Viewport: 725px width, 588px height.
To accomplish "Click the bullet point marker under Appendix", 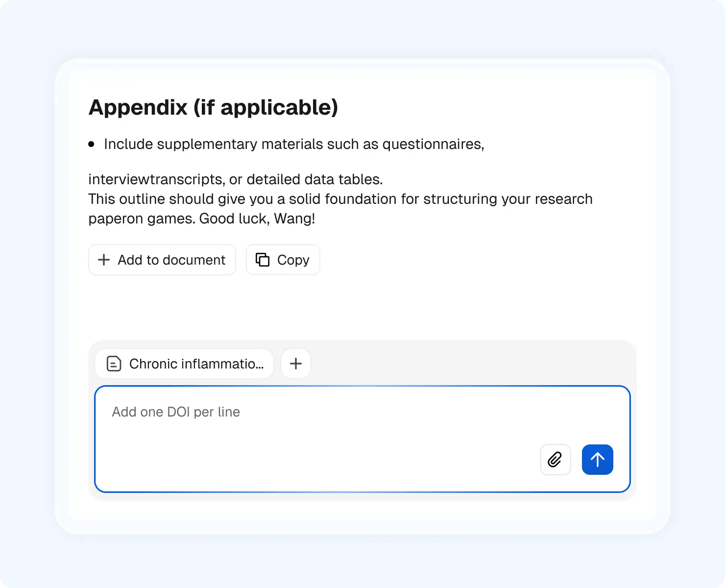I will 92,144.
